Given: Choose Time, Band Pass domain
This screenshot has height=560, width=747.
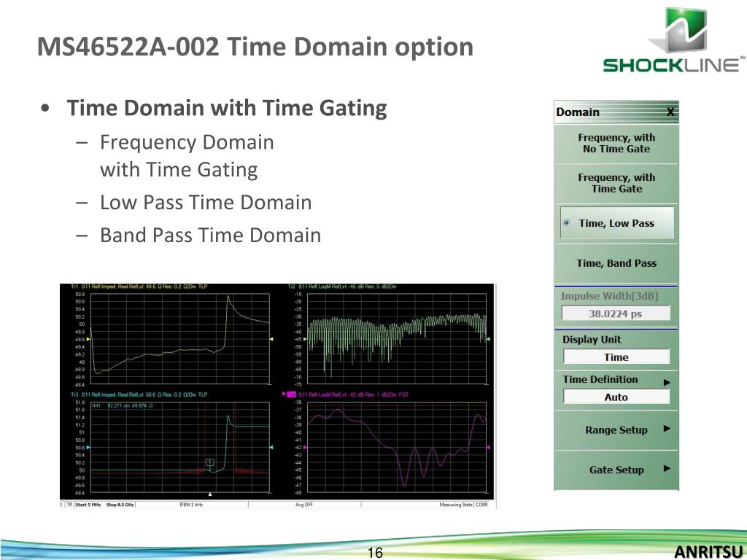Looking at the screenshot, I should click(x=616, y=263).
